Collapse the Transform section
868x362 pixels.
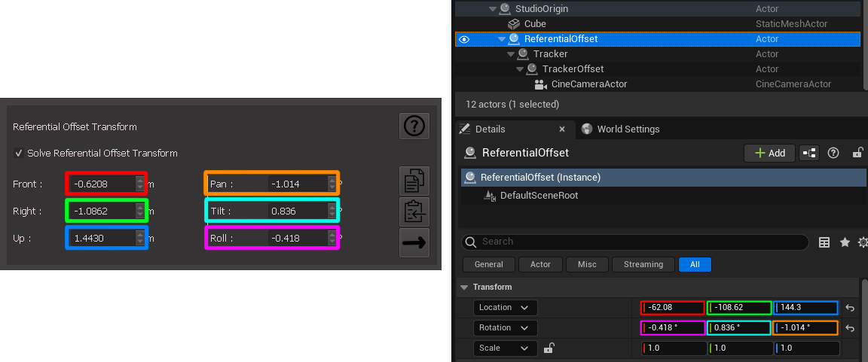pos(464,287)
